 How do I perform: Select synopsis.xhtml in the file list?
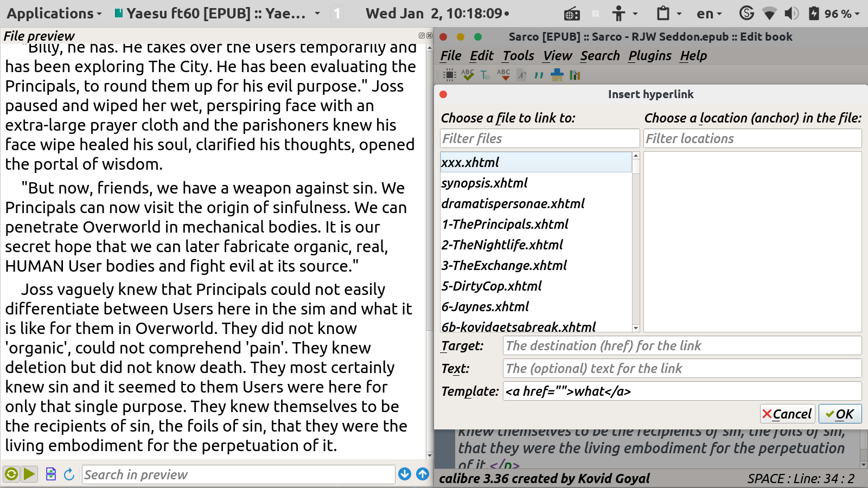[536, 183]
